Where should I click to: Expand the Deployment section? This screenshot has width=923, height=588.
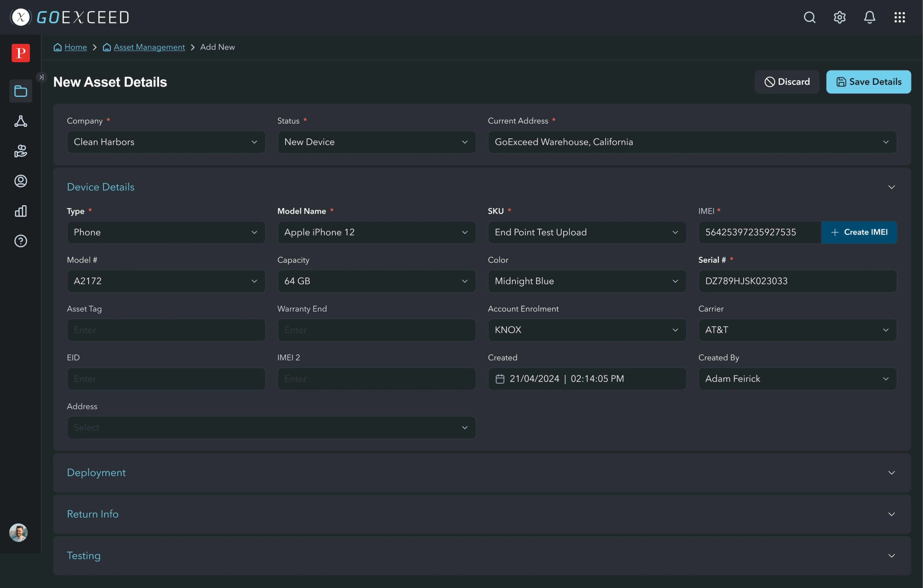tap(892, 473)
